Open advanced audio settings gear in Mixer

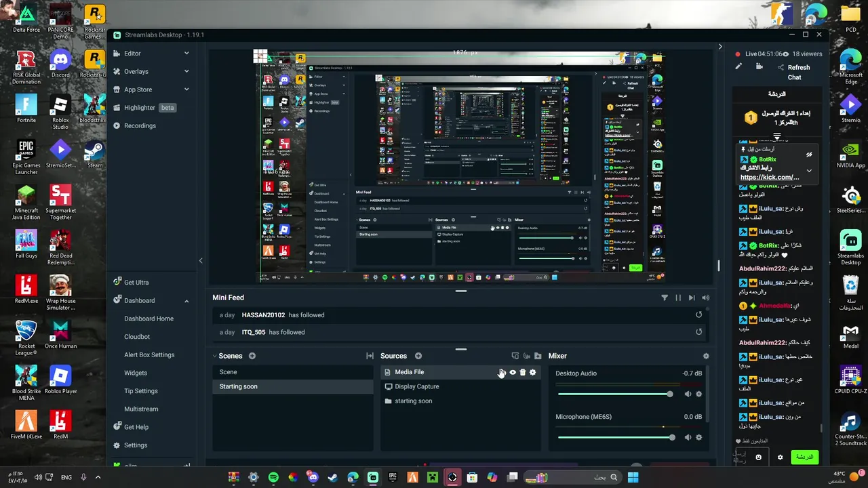click(706, 356)
